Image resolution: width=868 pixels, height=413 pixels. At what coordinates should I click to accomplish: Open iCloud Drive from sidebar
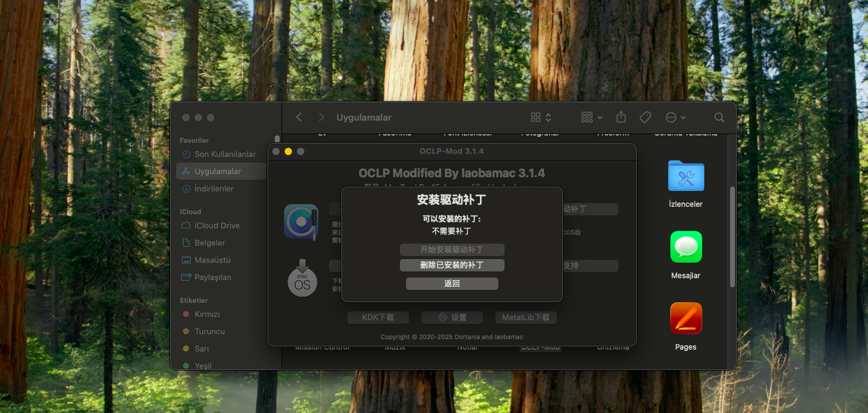217,226
